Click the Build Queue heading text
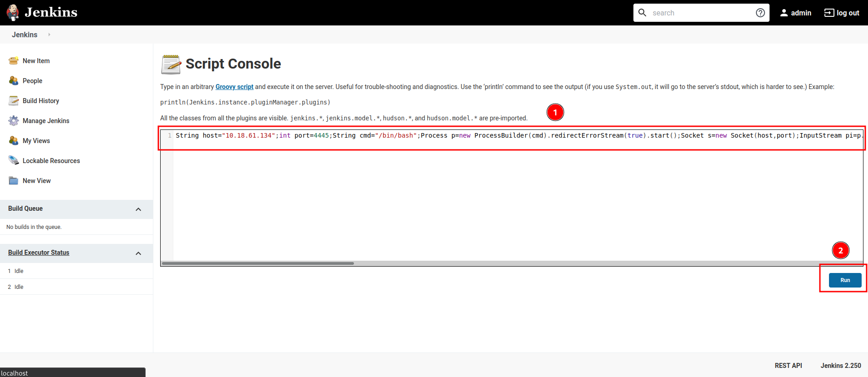Screen dimensions: 868x377 pyautogui.click(x=25, y=208)
